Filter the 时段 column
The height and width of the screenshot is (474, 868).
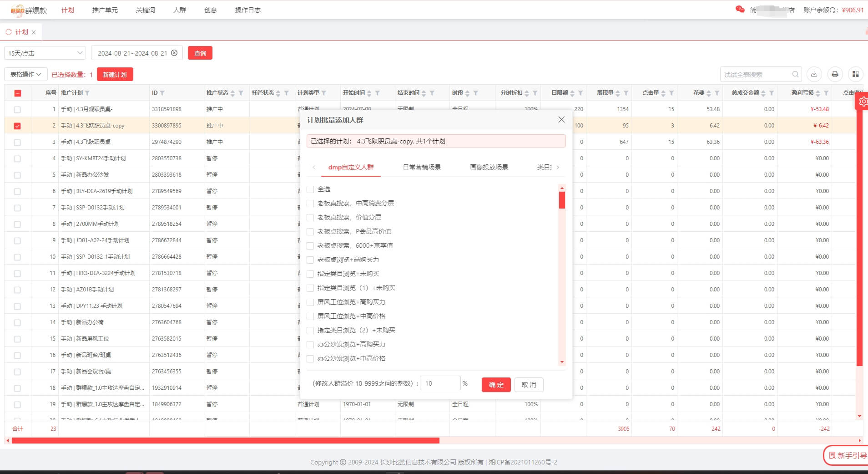pyautogui.click(x=476, y=93)
